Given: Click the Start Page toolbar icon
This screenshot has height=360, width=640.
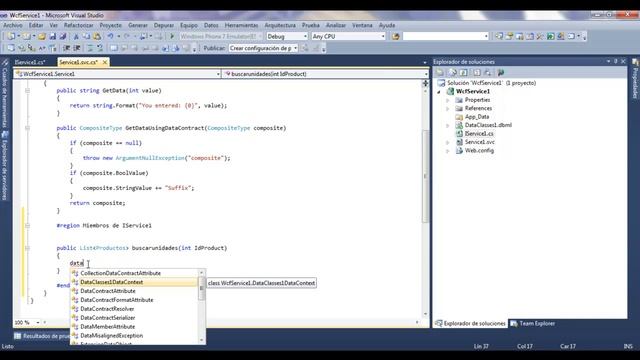Looking at the screenshot, I should point(551,36).
